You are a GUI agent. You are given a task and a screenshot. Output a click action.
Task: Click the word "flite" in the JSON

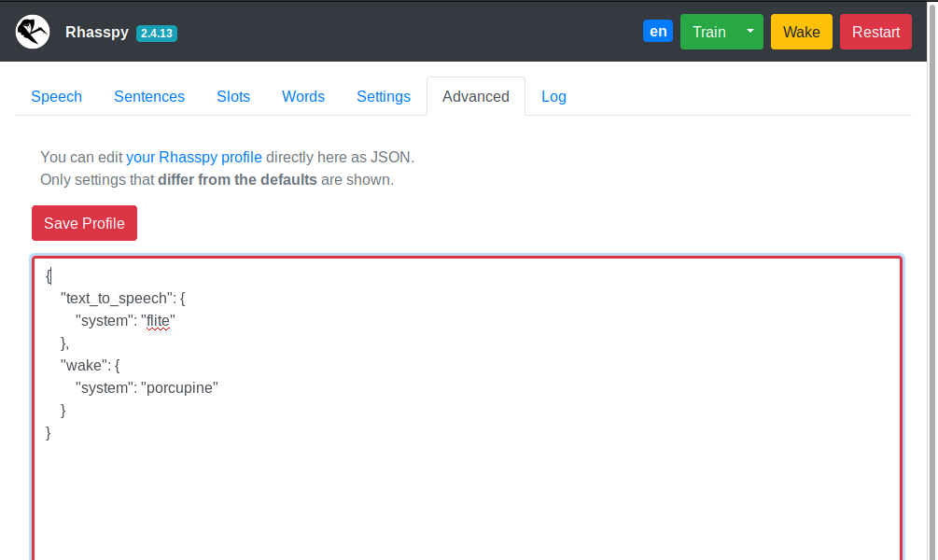click(x=158, y=321)
